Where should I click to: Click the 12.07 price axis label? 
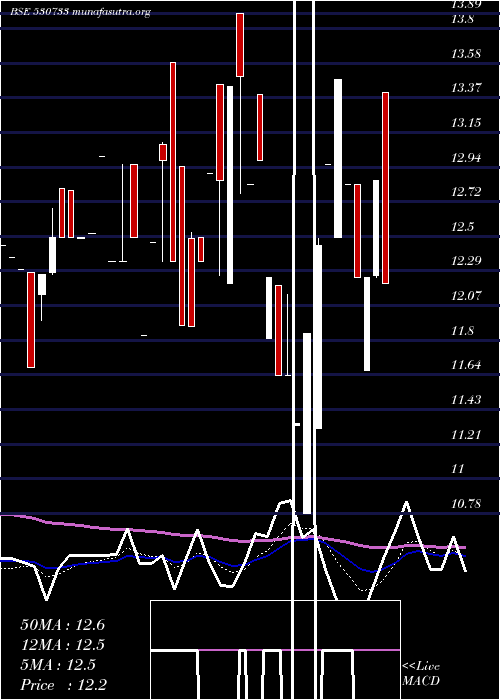pos(466,296)
